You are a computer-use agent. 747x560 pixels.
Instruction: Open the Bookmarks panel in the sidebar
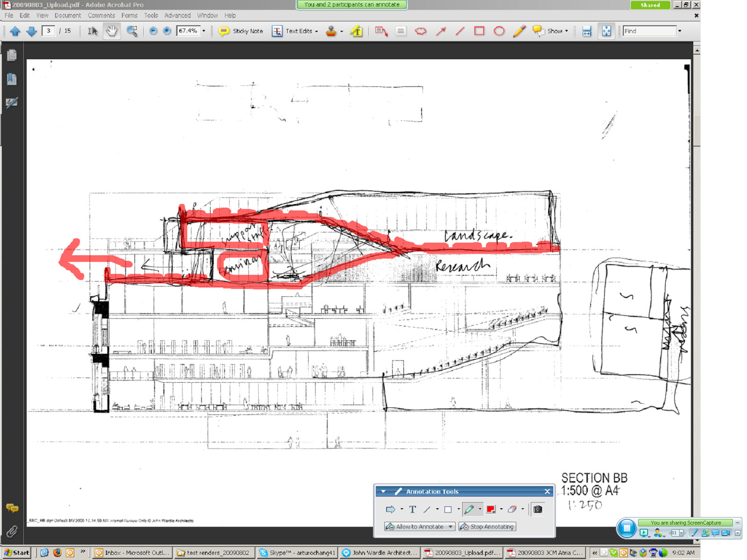click(x=12, y=79)
